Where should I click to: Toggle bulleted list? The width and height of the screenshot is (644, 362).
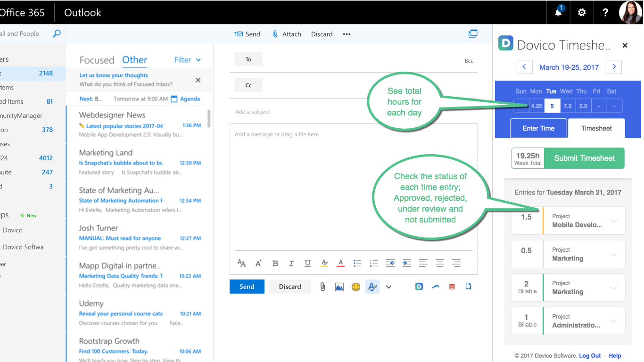pos(357,263)
